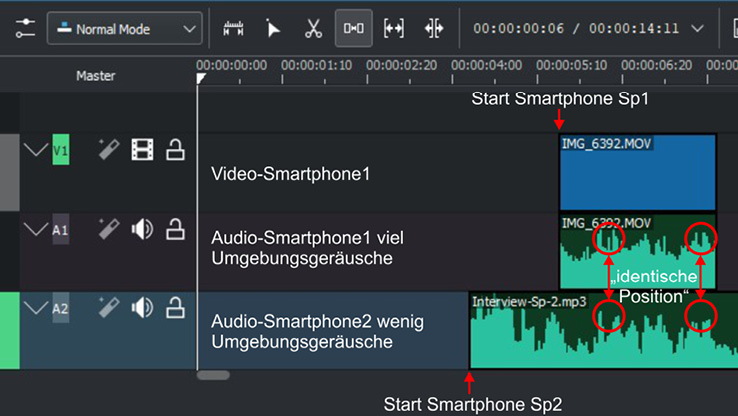Screen dimensions: 738x416
Task: Select the Razor scissors tool
Action: point(313,29)
